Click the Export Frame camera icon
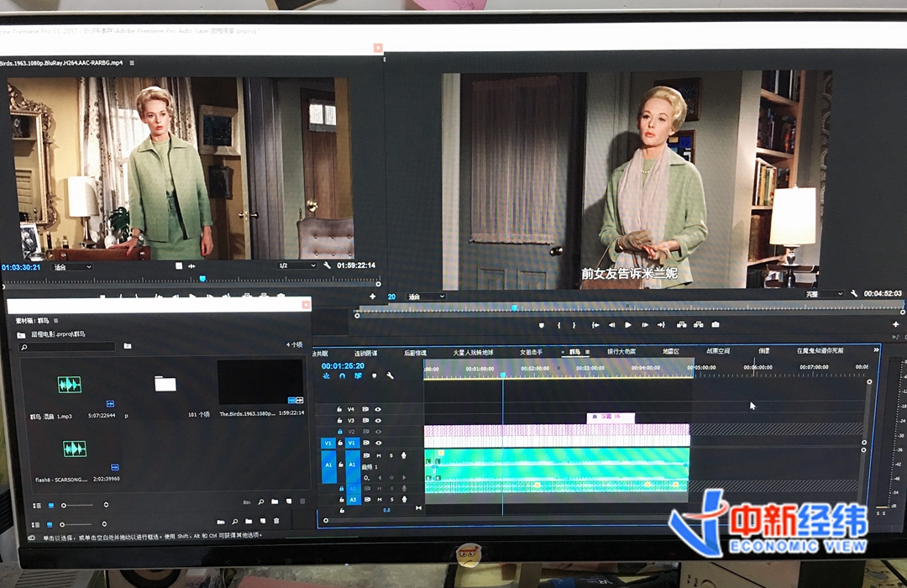Viewport: 907px width, 588px height. coord(715,325)
